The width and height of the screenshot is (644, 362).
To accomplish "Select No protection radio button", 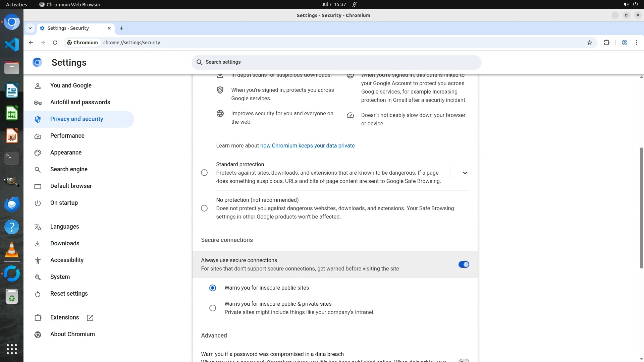I will point(204,208).
